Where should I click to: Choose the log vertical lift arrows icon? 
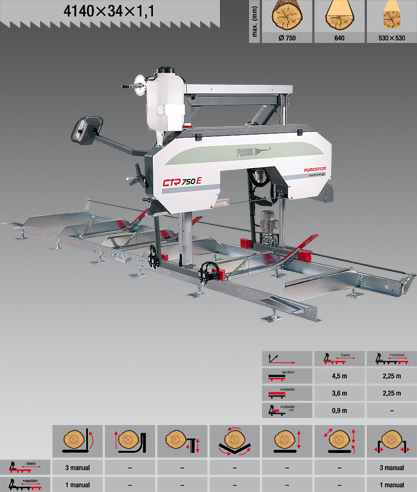(287, 441)
